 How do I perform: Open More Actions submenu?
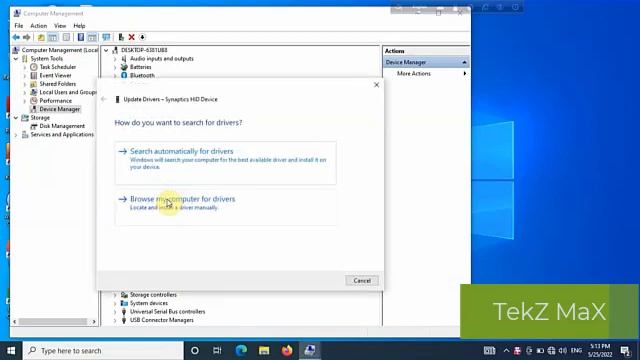coord(413,73)
